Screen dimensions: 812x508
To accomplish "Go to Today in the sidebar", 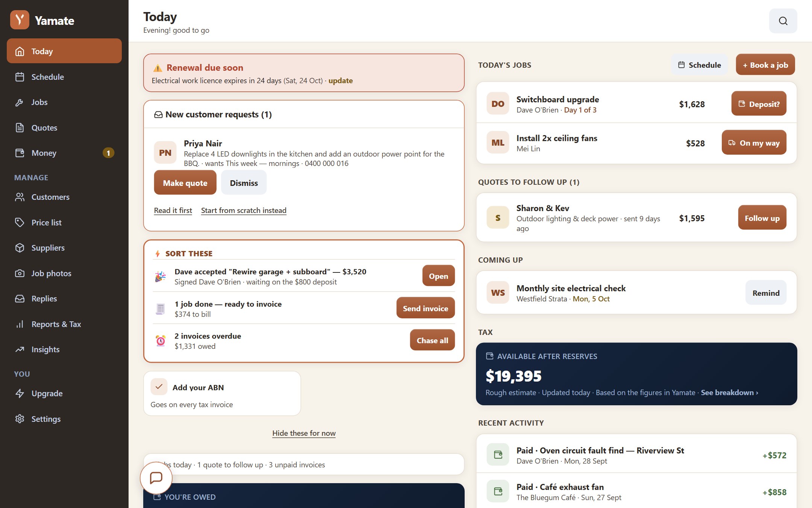I will [x=64, y=51].
